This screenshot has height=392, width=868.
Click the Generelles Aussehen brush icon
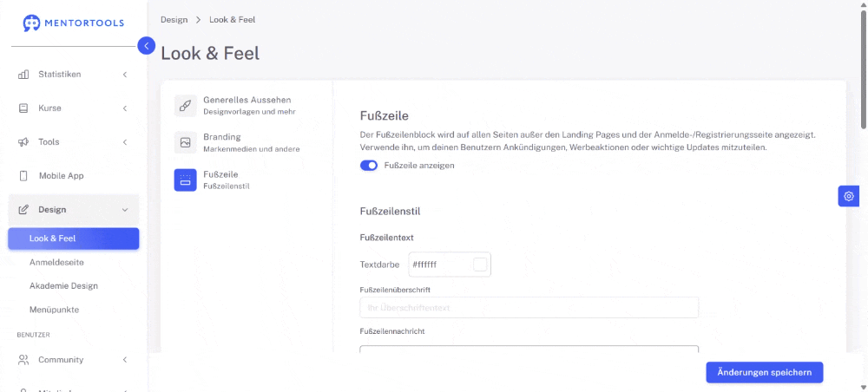[186, 105]
